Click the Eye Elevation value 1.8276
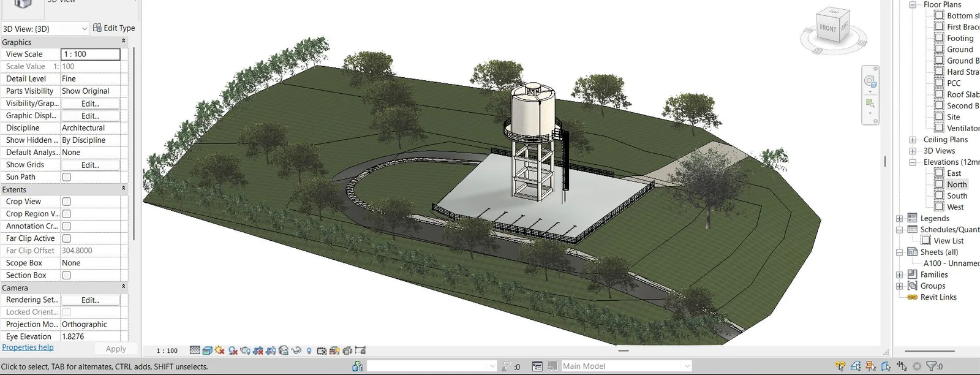 91,336
